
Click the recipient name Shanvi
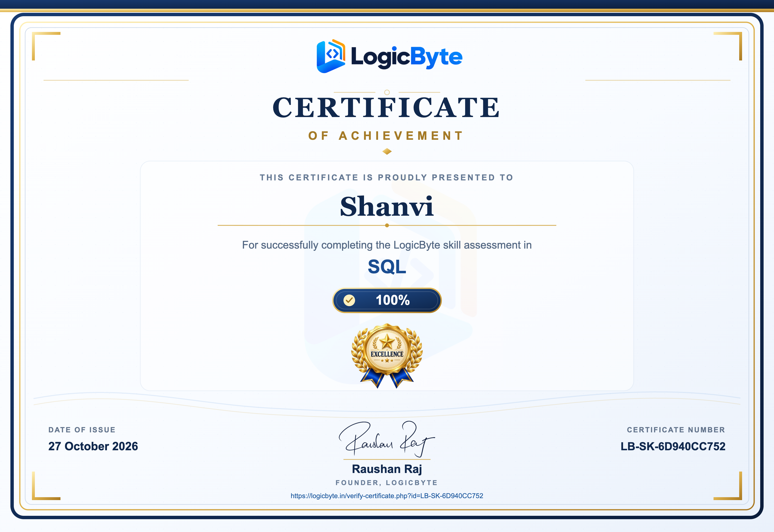(387, 206)
